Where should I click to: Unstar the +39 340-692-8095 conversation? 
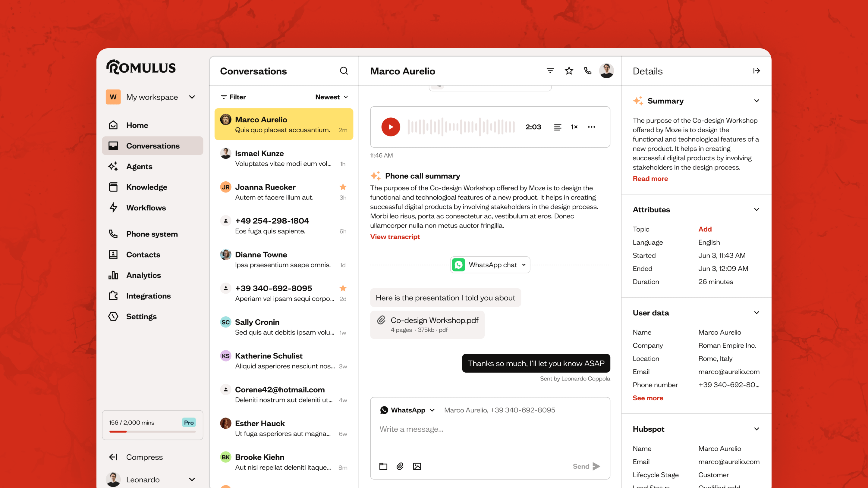pyautogui.click(x=343, y=288)
